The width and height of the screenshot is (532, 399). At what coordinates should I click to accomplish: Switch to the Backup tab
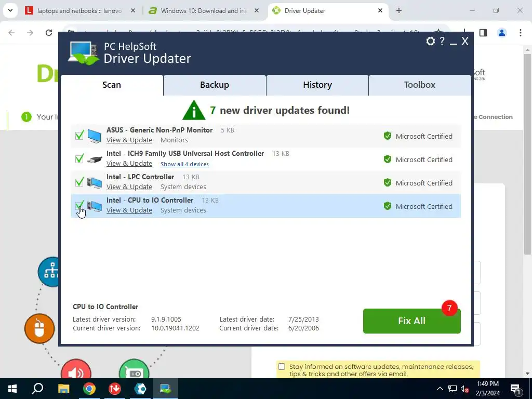click(x=215, y=85)
